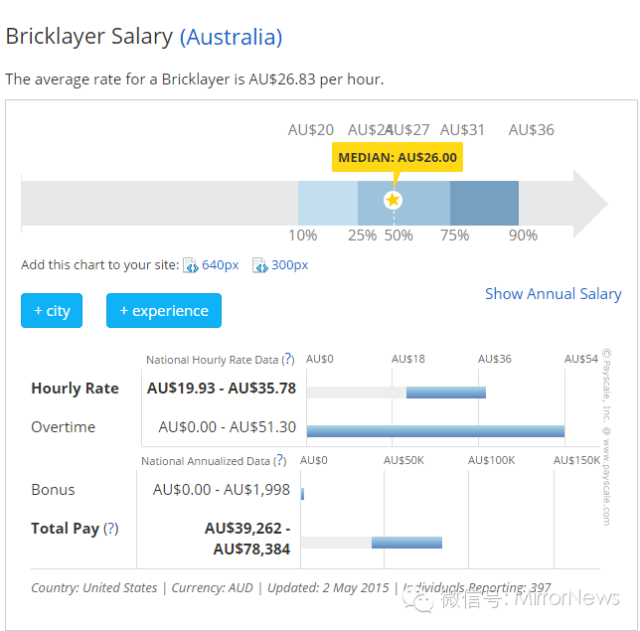Click the 75%-90% dark blue chart segment
Image resolution: width=640 pixels, height=631 pixels.
(484, 203)
